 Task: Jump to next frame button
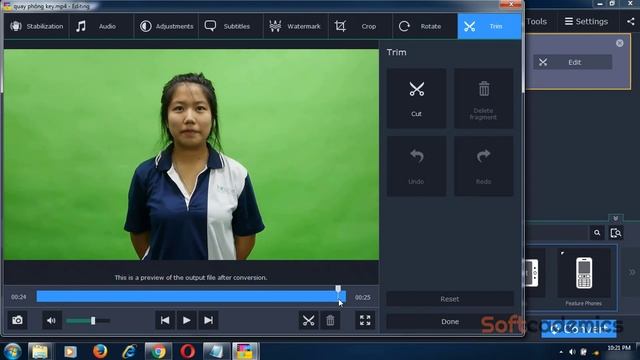pyautogui.click(x=208, y=320)
